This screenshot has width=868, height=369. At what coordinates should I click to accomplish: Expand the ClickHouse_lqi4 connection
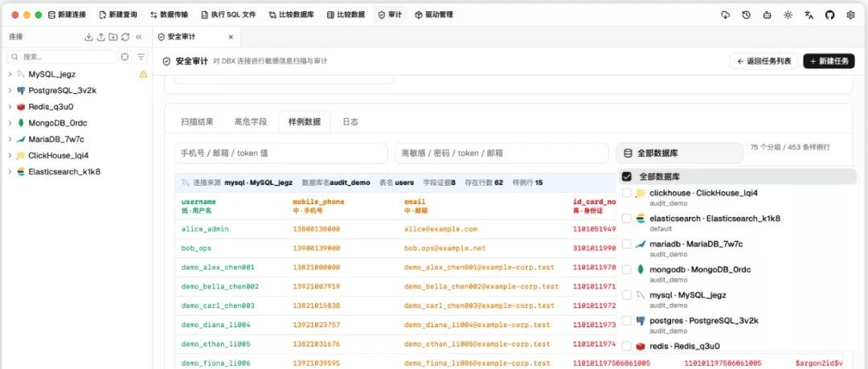pyautogui.click(x=10, y=155)
